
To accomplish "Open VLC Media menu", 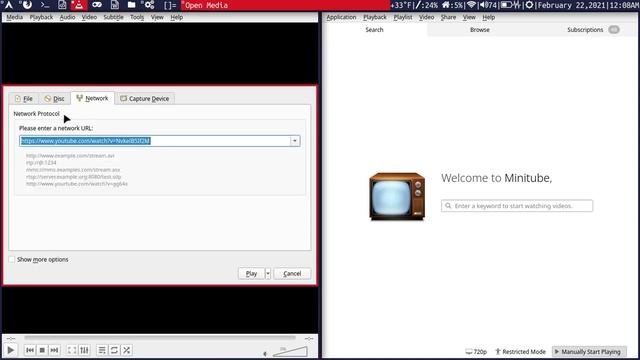I will 14,17.
